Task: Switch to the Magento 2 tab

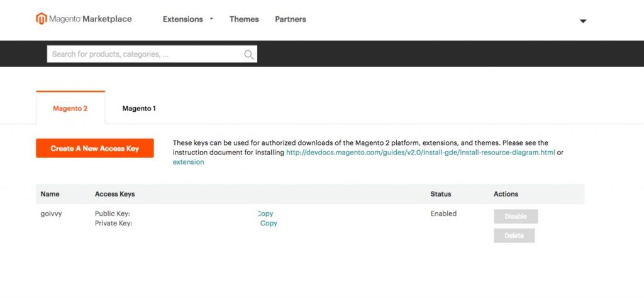Action: pyautogui.click(x=70, y=108)
